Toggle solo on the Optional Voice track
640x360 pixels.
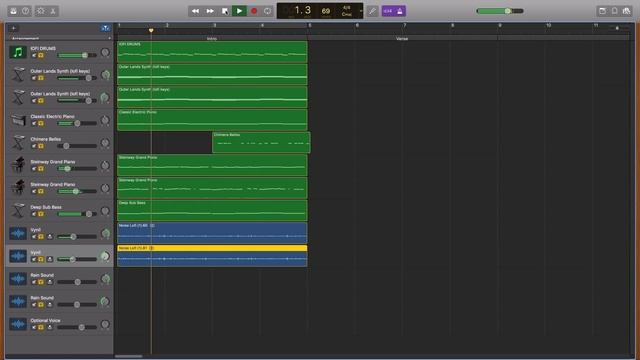40,327
